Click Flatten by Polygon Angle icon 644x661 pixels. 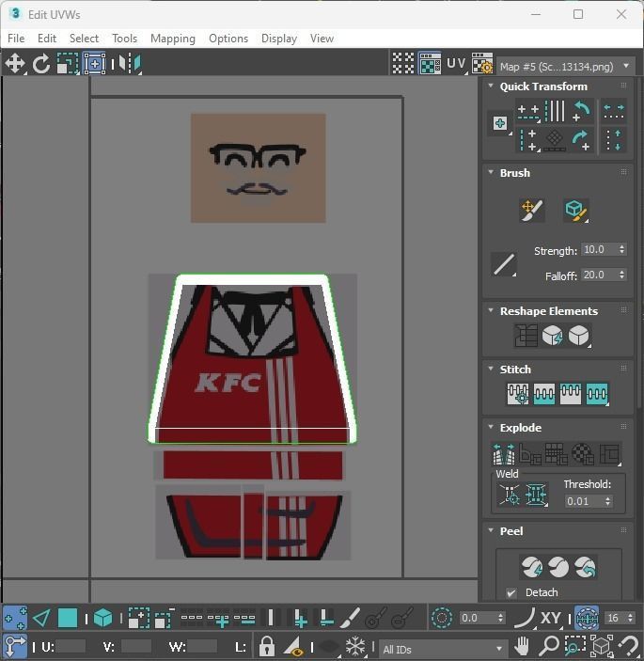pos(530,454)
